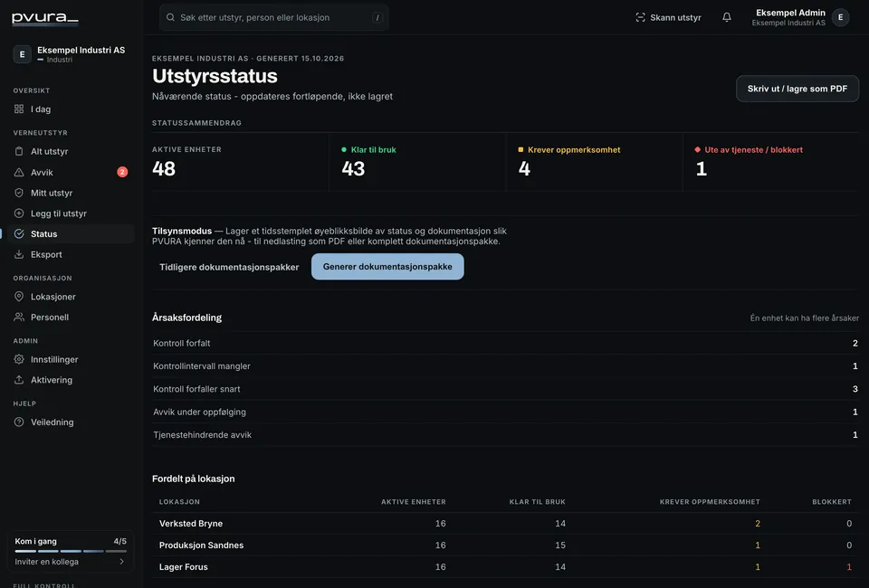Click the Produksjon Sandnes location row
869x588 pixels.
click(505, 545)
